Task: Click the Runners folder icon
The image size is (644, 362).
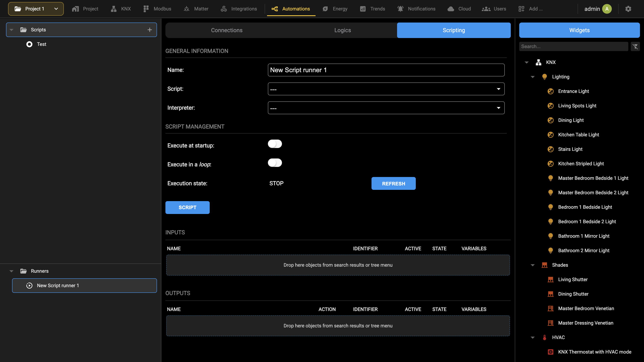Action: point(24,271)
